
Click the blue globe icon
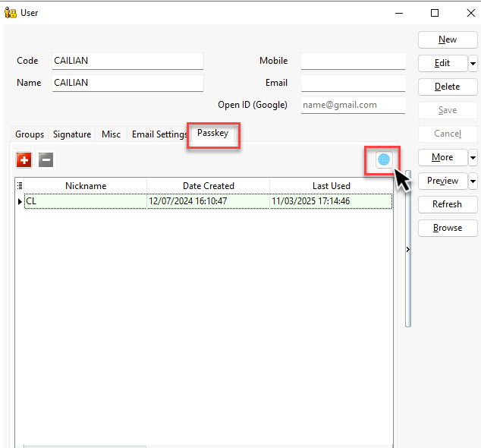point(384,159)
